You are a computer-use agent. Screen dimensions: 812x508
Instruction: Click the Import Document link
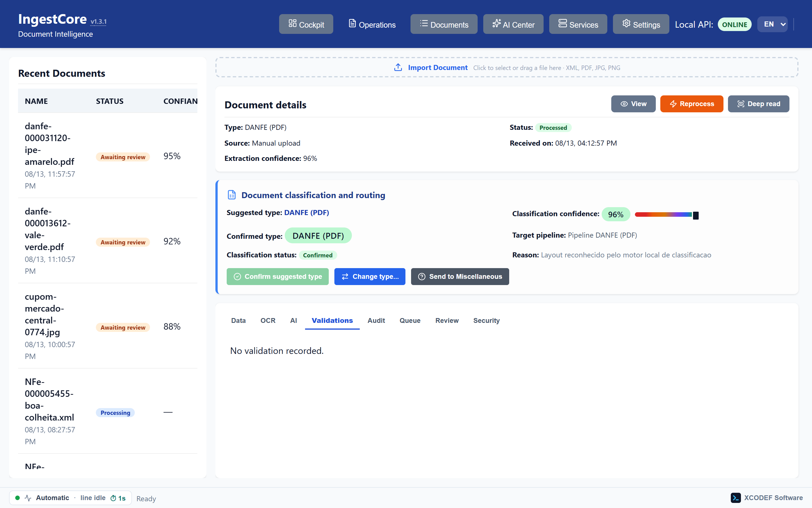pos(438,67)
